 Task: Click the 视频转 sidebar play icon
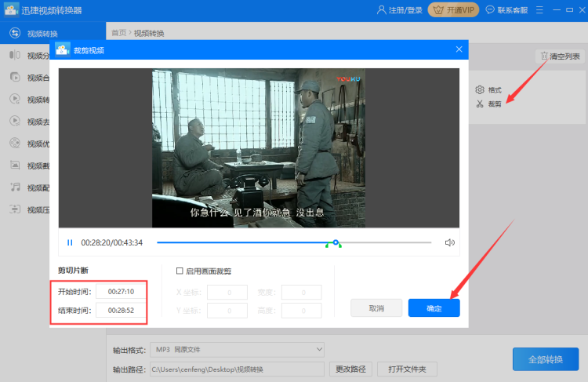coord(15,99)
